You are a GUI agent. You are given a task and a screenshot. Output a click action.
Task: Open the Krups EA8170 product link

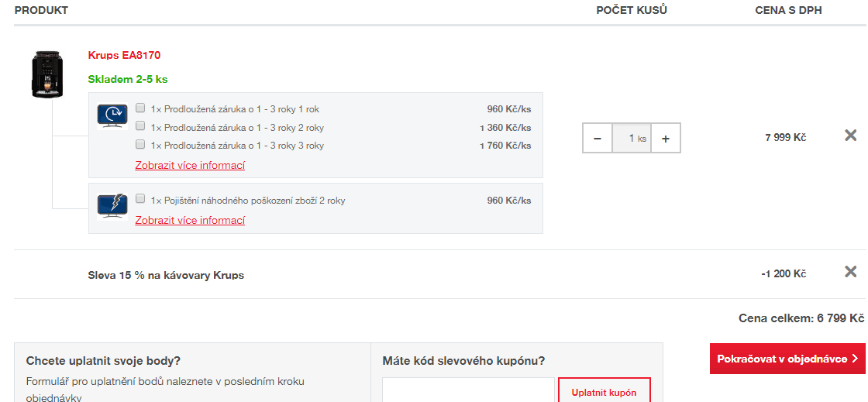tap(125, 55)
